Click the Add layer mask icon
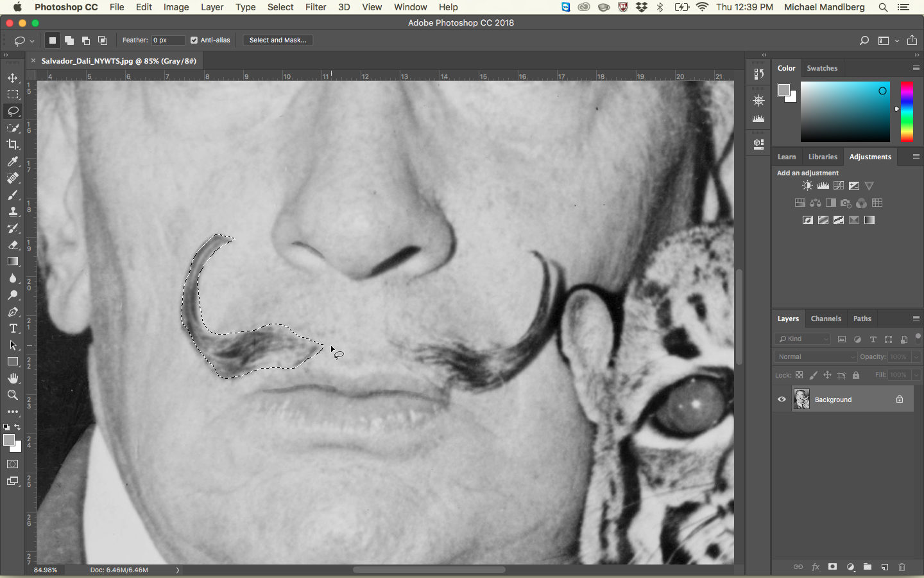The height and width of the screenshot is (578, 924). [x=832, y=567]
